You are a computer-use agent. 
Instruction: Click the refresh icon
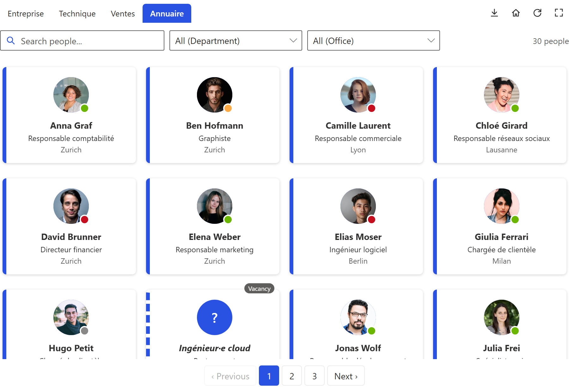tap(537, 13)
